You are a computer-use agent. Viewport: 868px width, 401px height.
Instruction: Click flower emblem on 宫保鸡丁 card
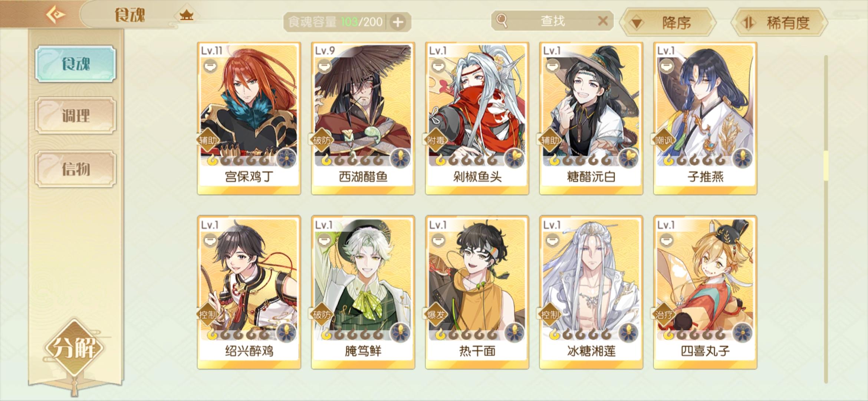coord(286,159)
